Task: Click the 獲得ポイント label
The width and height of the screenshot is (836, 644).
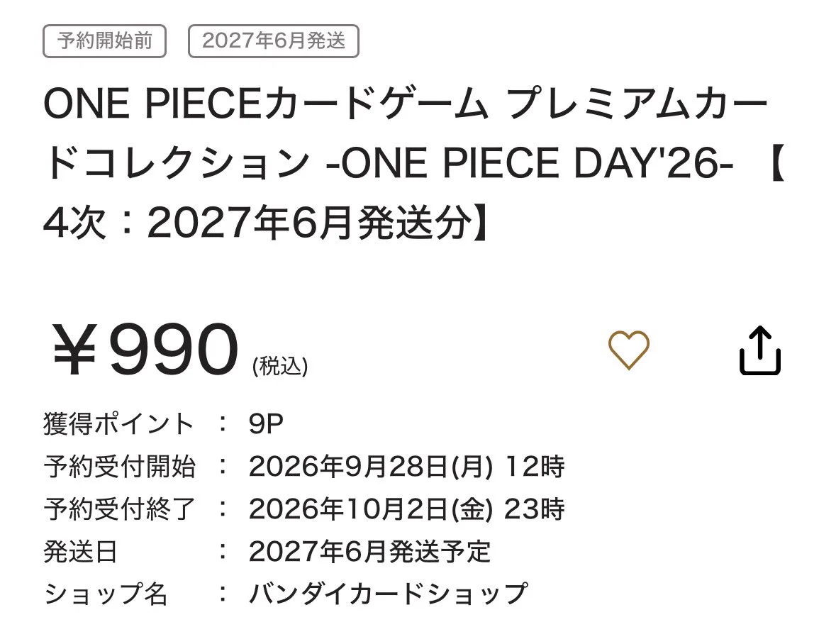Action: tap(118, 424)
